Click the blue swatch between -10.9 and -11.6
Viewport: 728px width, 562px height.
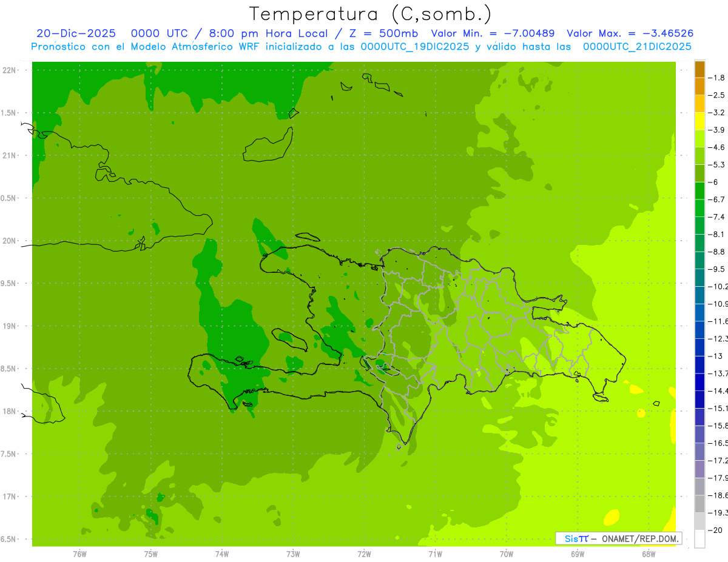pyautogui.click(x=699, y=313)
